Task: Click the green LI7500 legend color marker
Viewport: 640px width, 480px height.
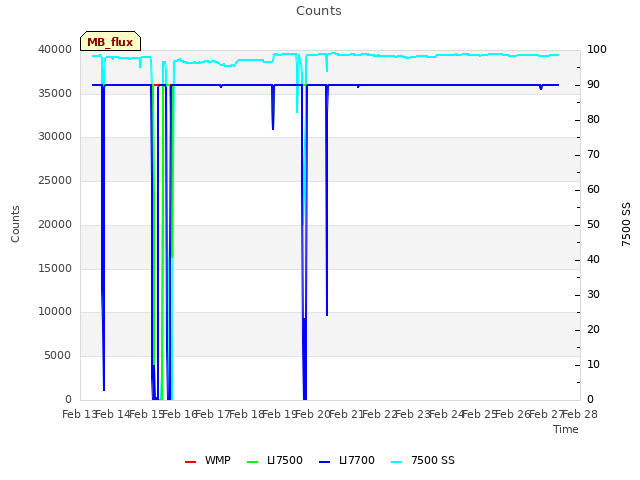Action: [253, 462]
